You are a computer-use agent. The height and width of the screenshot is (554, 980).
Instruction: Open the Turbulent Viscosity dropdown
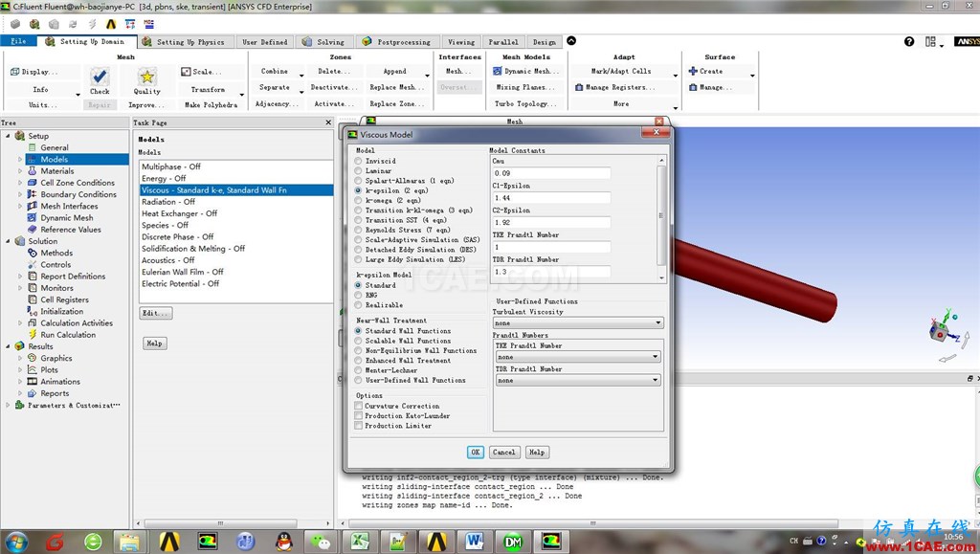pos(578,322)
